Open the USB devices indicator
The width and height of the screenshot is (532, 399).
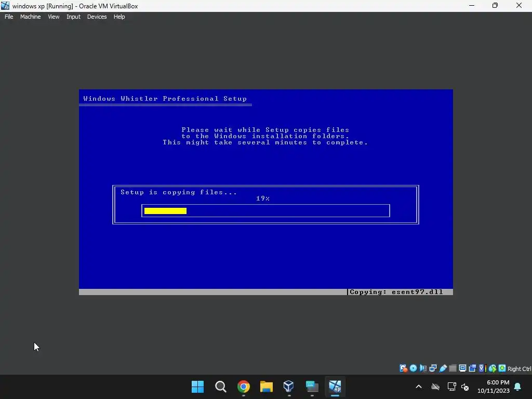click(x=443, y=368)
